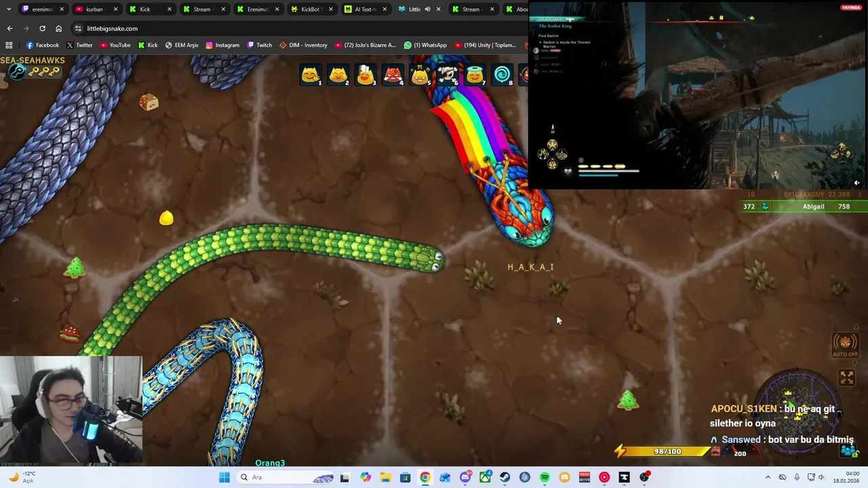Open Xbox app from the taskbar
The height and width of the screenshot is (488, 868).
[x=485, y=477]
